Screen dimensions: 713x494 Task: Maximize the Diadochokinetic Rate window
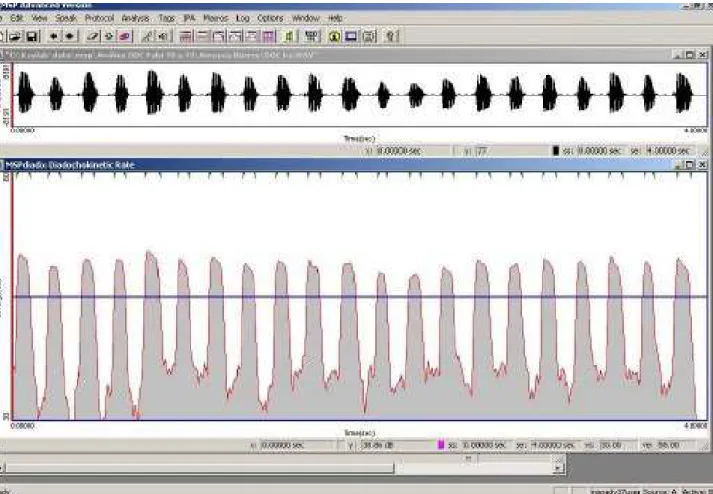(690, 165)
